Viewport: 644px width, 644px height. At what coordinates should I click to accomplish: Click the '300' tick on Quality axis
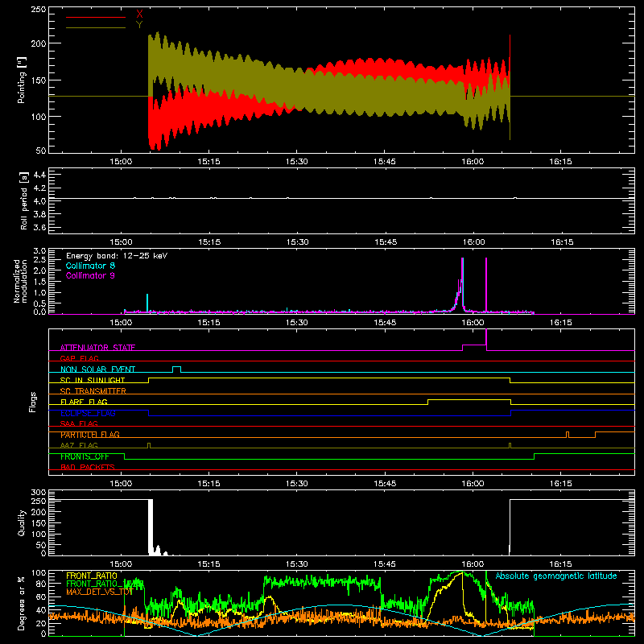click(x=39, y=493)
